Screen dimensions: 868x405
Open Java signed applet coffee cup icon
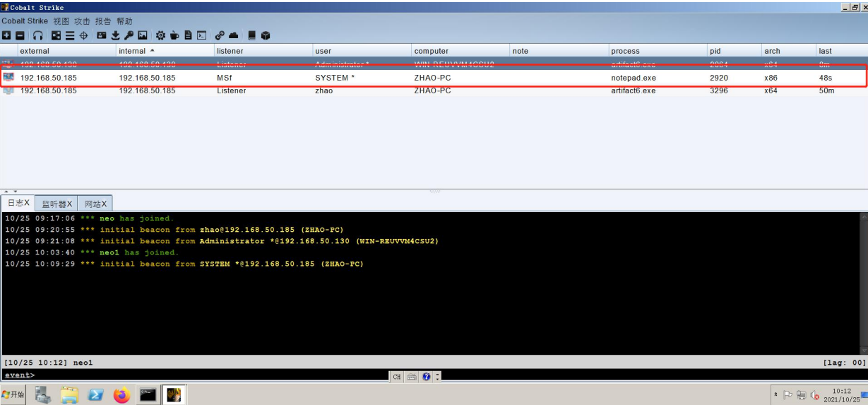[x=174, y=35]
